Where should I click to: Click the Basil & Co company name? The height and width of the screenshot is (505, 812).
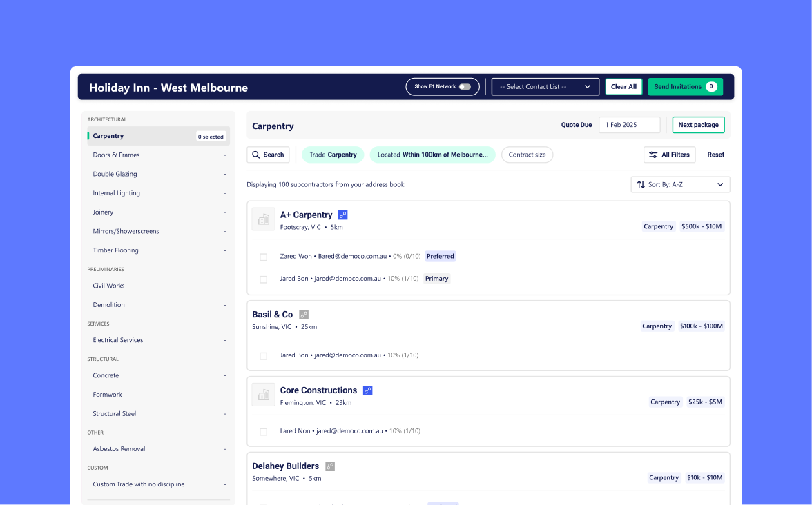[272, 315]
